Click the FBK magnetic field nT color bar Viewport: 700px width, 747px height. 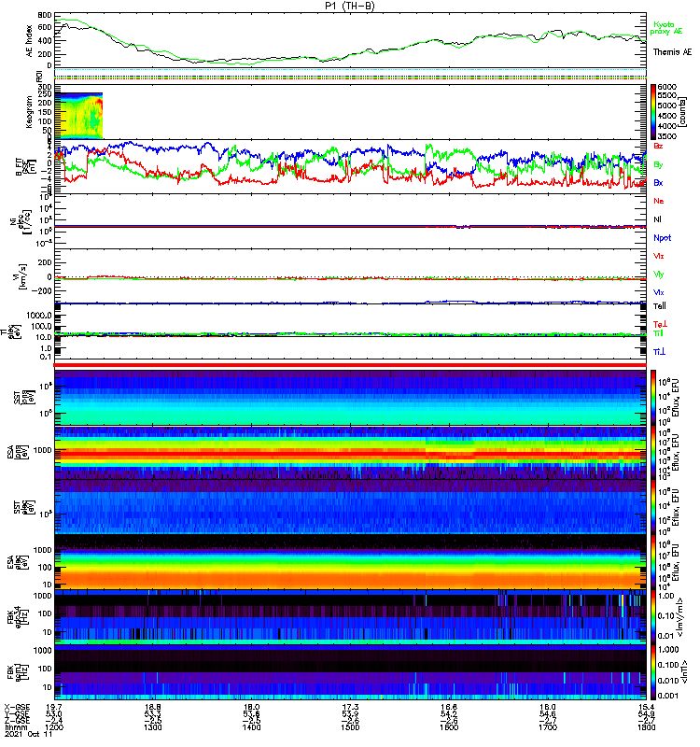[653, 671]
